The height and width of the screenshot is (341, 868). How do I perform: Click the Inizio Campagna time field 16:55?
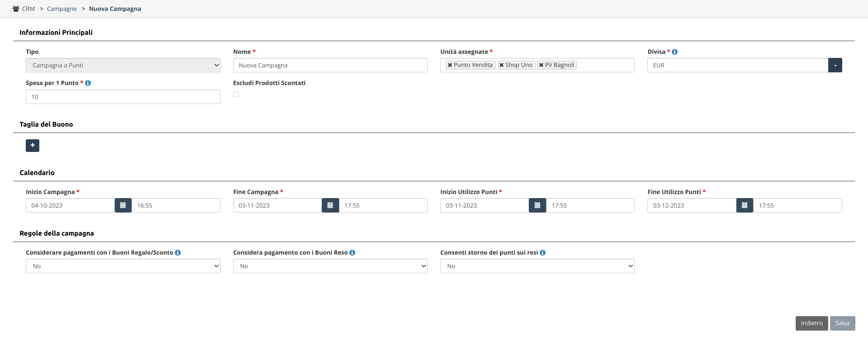point(176,205)
